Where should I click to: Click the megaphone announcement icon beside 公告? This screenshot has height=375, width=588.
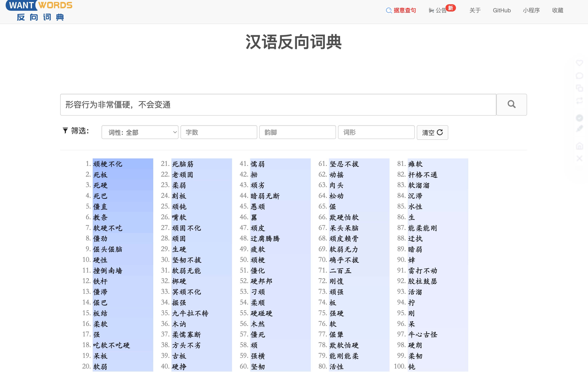pyautogui.click(x=431, y=10)
